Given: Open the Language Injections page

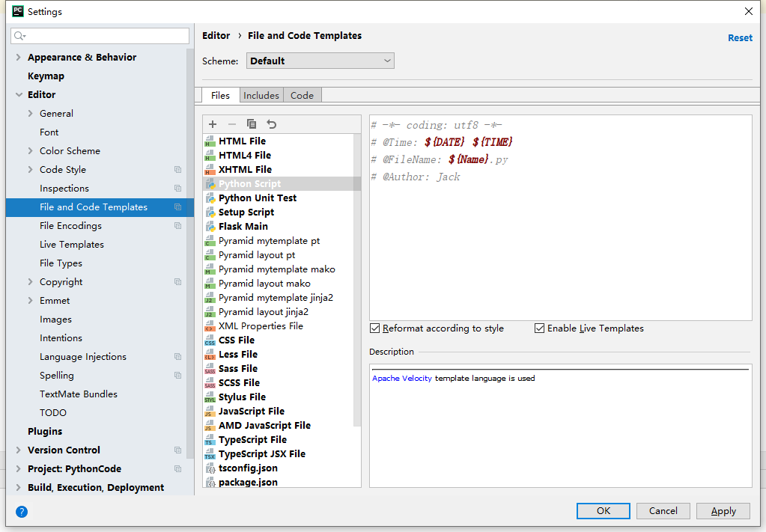Looking at the screenshot, I should (x=83, y=357).
